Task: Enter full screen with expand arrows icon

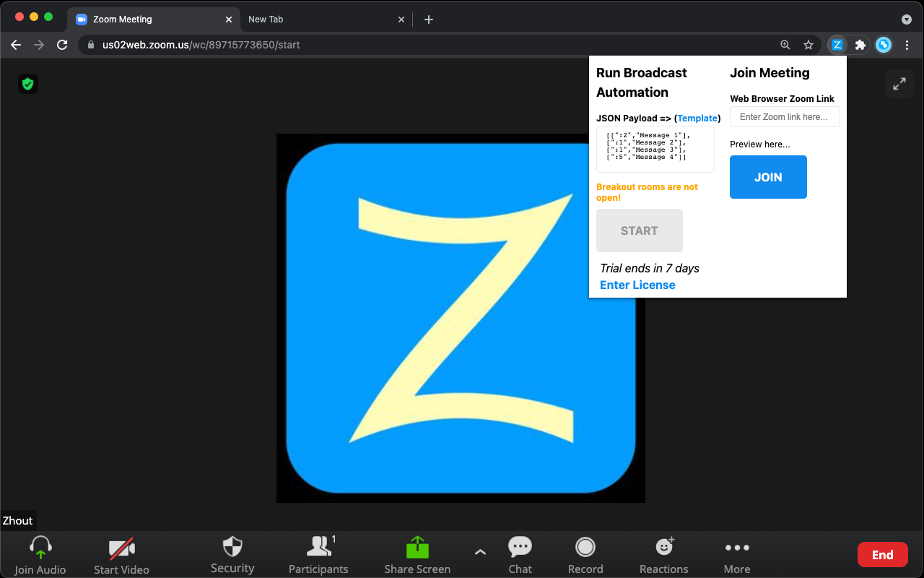Action: (899, 84)
